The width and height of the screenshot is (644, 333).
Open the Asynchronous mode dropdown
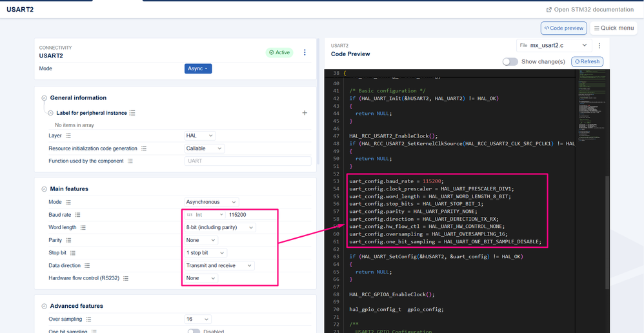click(x=212, y=202)
